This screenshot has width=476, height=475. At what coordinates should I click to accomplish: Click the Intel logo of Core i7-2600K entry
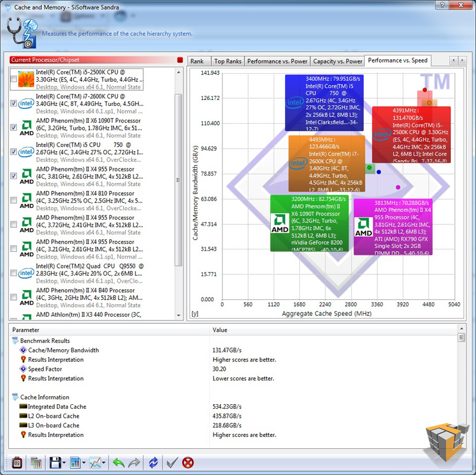[26, 104]
